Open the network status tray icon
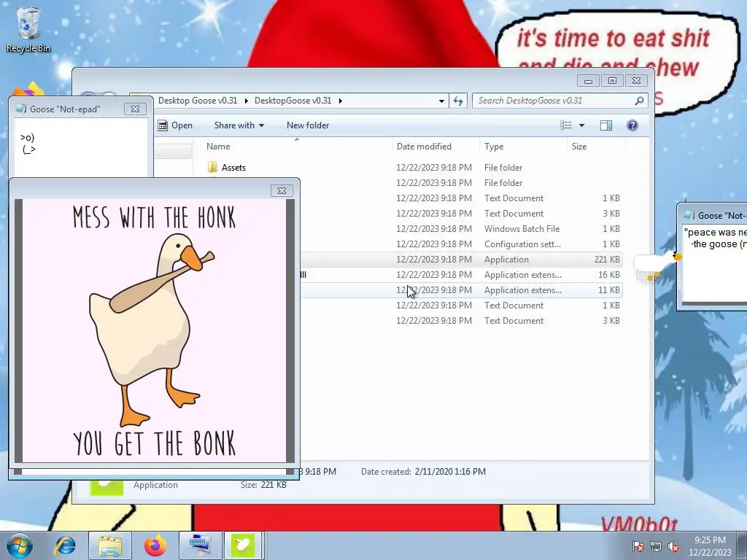 point(656,546)
